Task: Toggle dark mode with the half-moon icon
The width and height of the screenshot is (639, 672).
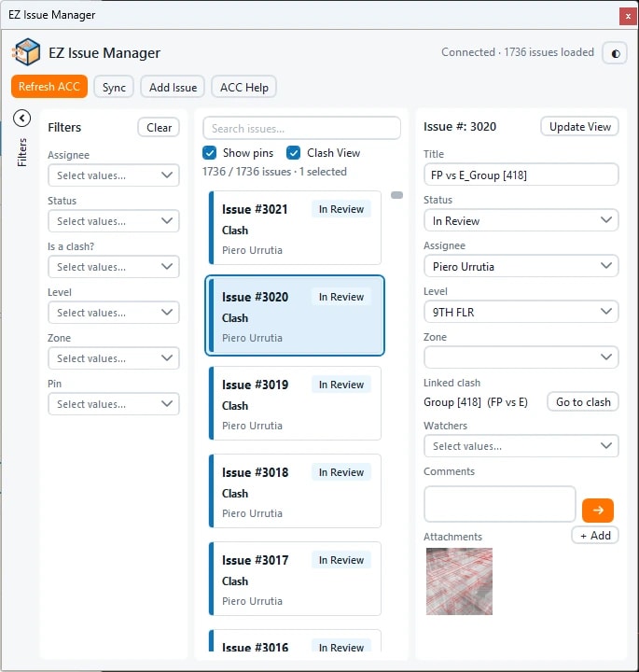Action: [x=615, y=53]
